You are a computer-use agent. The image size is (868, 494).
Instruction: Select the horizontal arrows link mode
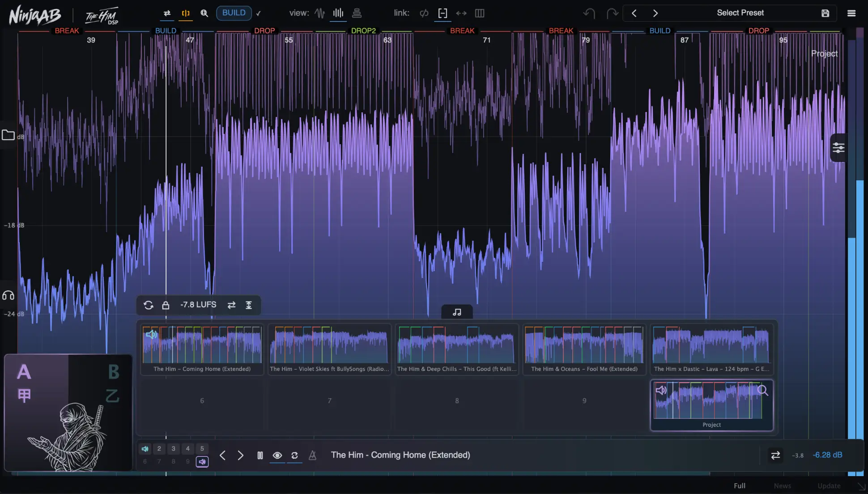[461, 13]
